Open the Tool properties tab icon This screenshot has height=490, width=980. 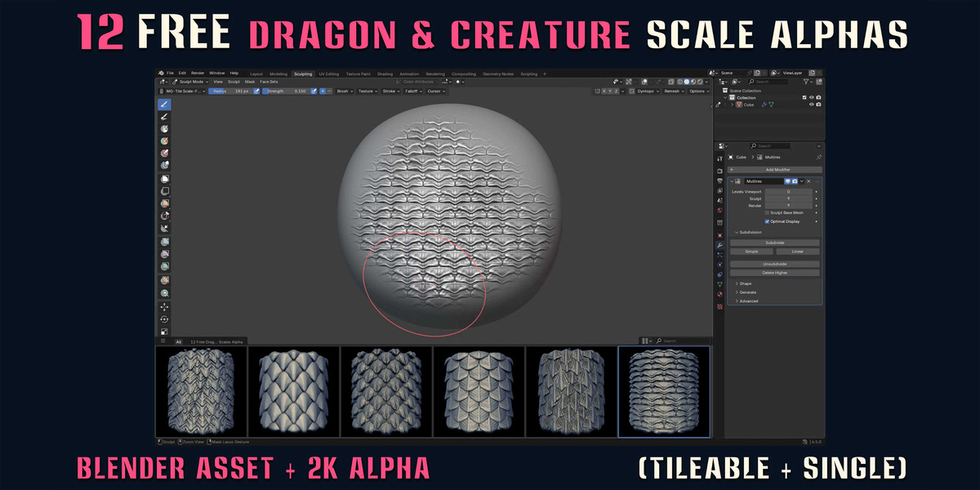tap(719, 157)
